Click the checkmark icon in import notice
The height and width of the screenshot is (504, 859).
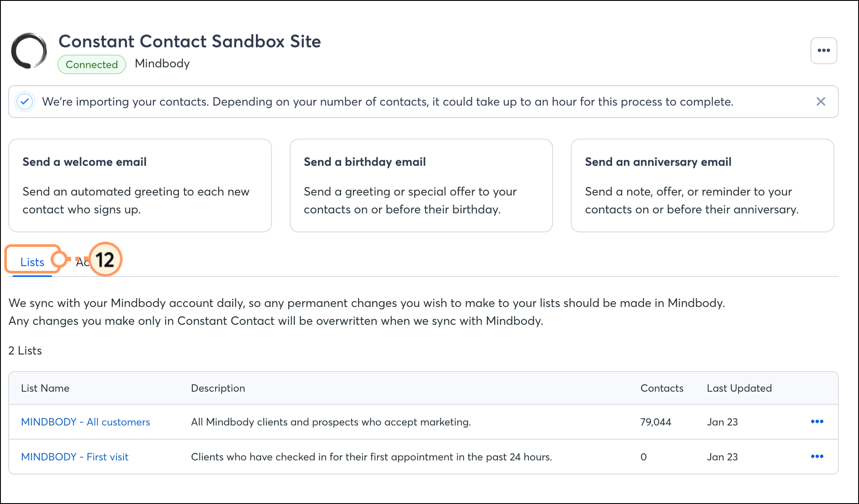pos(25,102)
